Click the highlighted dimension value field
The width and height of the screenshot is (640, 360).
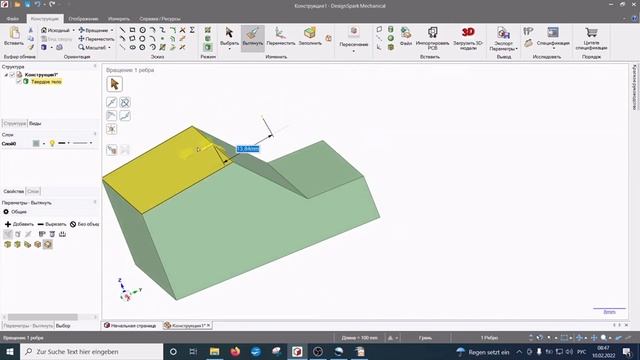coord(248,149)
